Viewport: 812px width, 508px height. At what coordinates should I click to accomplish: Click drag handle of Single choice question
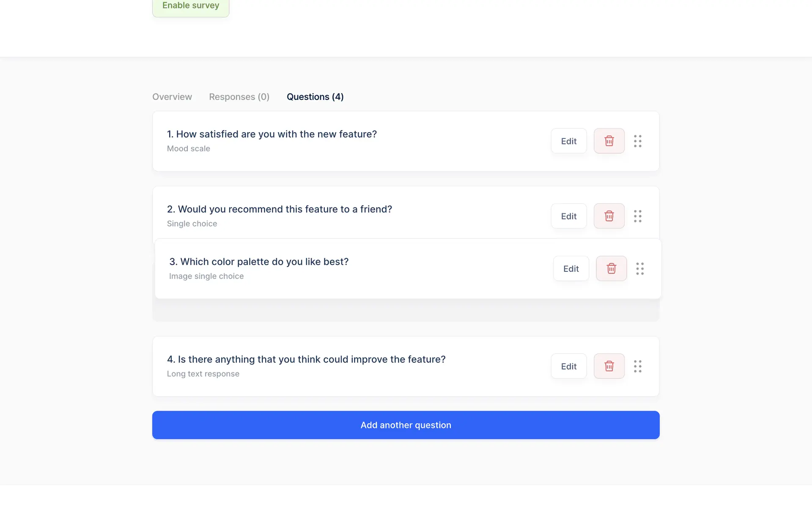point(638,216)
